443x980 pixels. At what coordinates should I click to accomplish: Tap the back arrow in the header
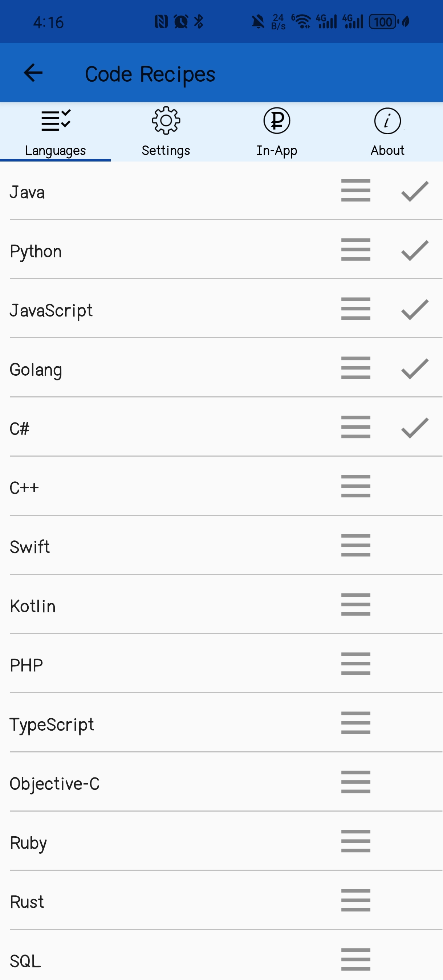(x=33, y=73)
